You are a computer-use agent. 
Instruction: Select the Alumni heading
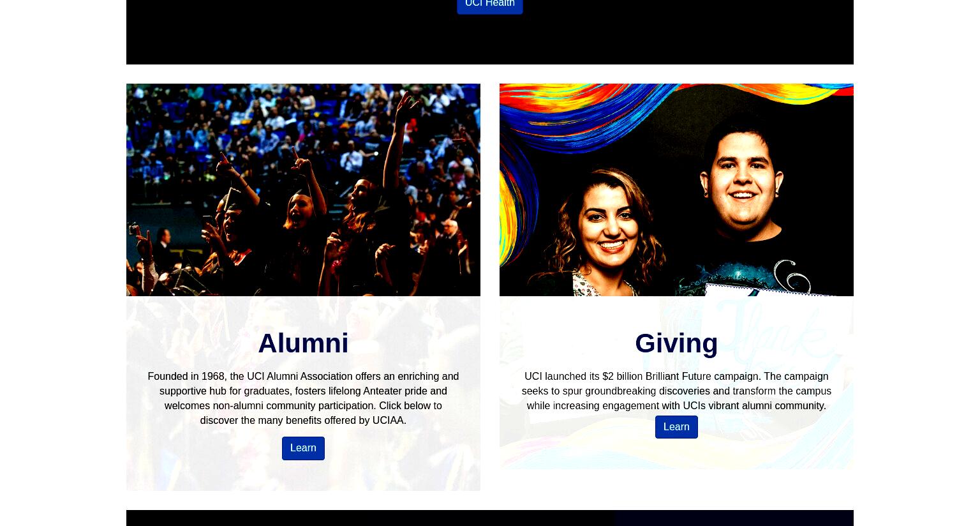pos(303,343)
